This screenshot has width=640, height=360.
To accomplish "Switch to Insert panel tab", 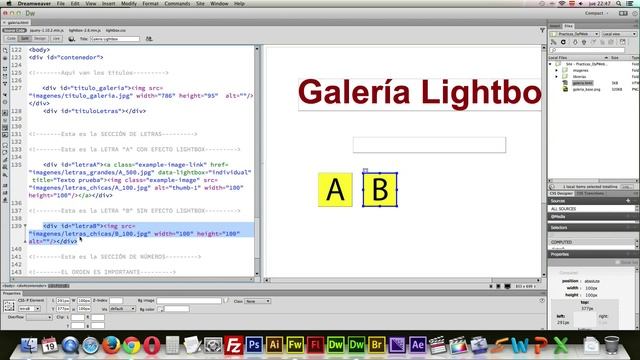I will (x=555, y=26).
